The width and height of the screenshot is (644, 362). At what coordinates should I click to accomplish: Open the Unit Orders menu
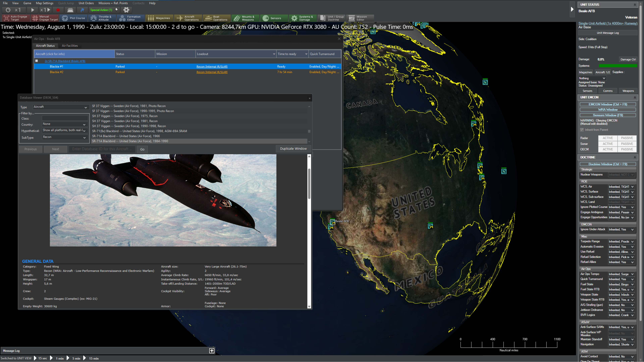point(86,3)
